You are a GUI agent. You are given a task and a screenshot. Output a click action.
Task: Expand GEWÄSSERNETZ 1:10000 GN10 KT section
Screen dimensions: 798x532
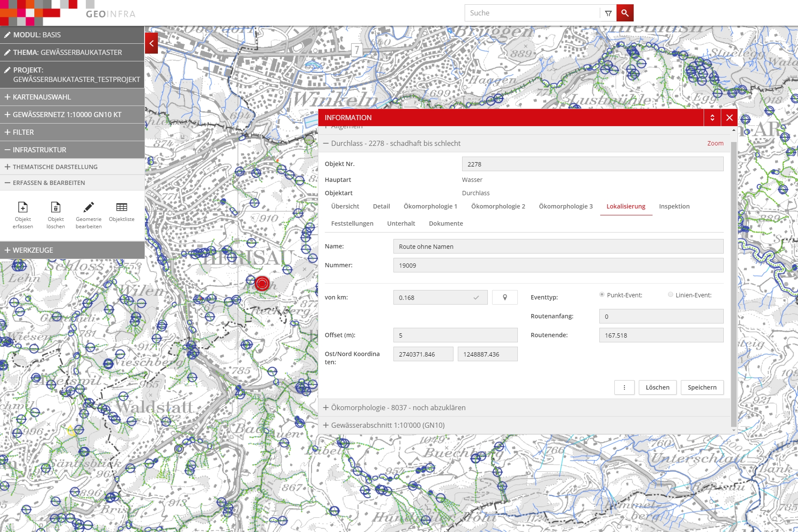coord(72,115)
